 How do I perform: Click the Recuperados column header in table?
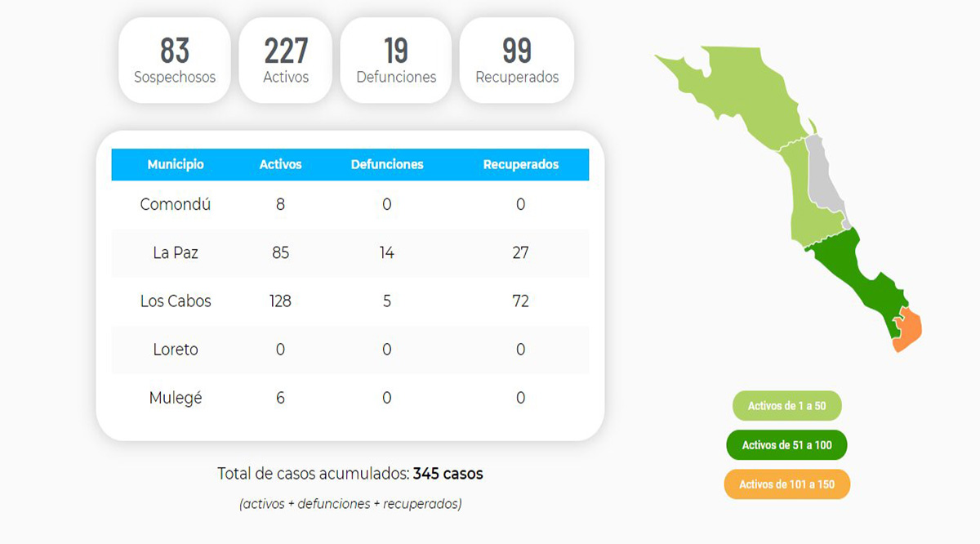point(521,164)
